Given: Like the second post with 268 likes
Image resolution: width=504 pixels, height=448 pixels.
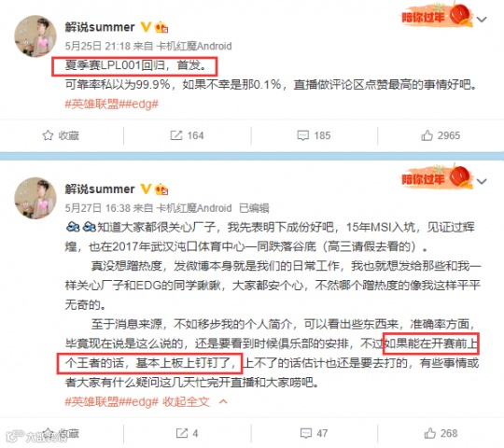Looking at the screenshot, I should click(441, 433).
